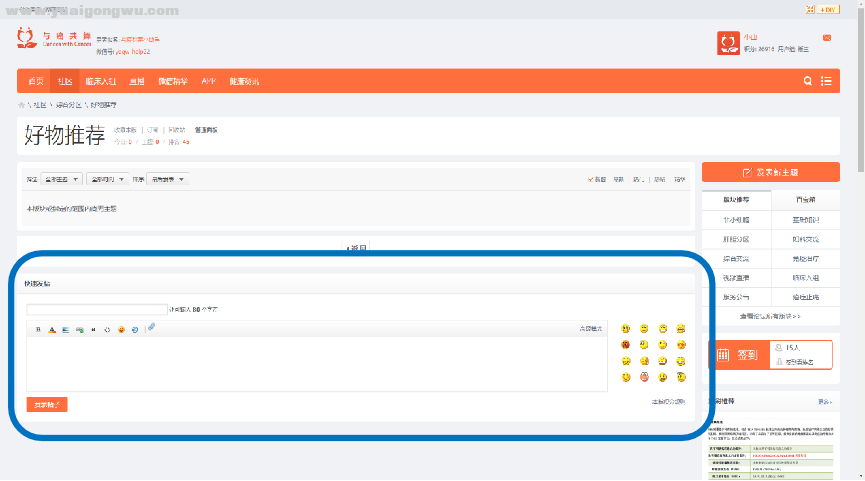Open the 全部时间 time filter dropdown
865x481 pixels.
(x=107, y=180)
